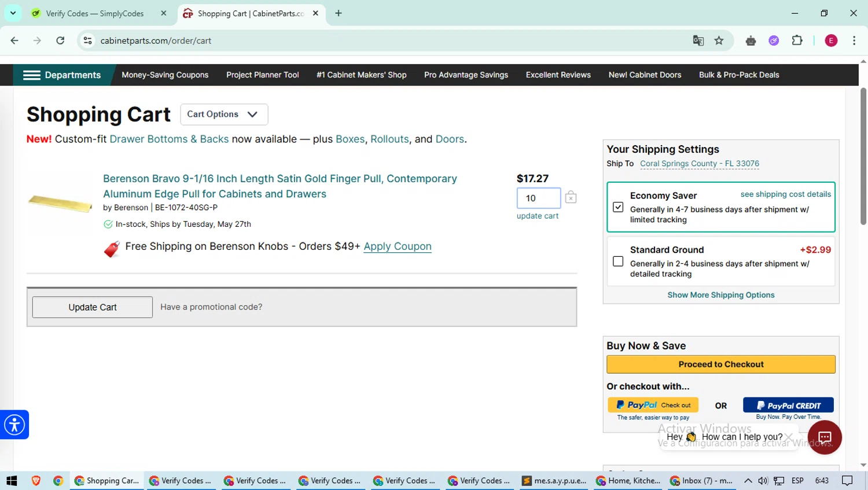Image resolution: width=868 pixels, height=490 pixels.
Task: Open a new browser tab
Action: (339, 13)
